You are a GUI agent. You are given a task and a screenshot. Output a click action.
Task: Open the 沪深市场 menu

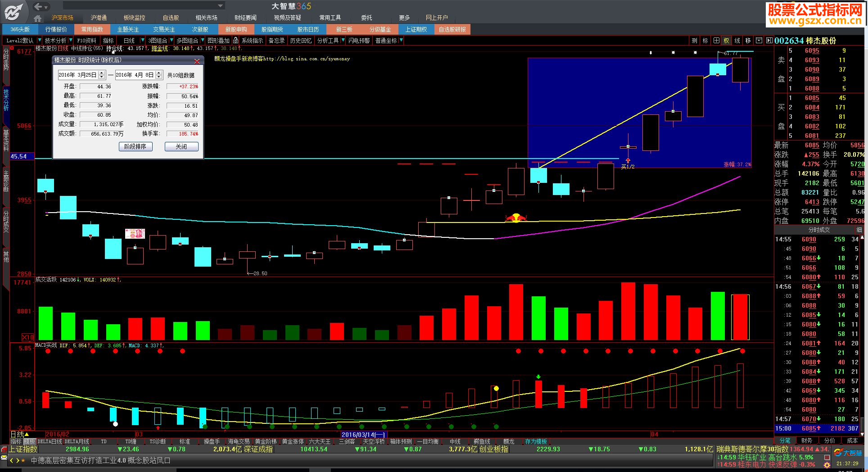(62, 18)
